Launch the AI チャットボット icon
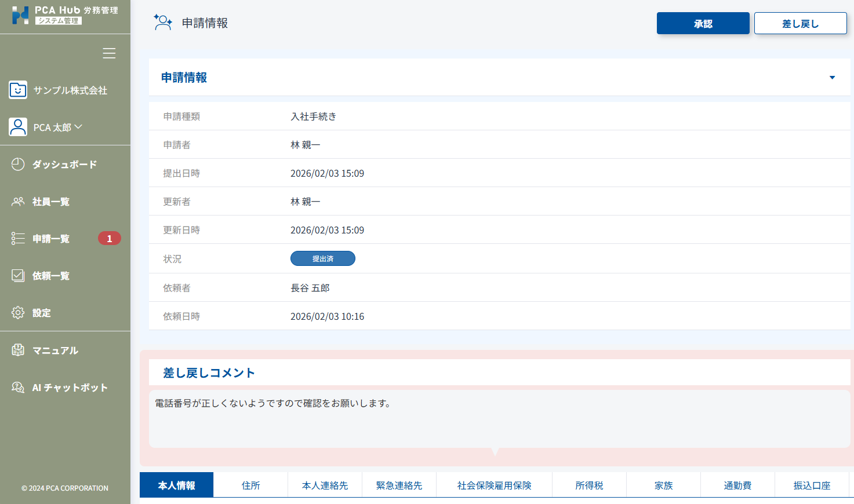 18,388
